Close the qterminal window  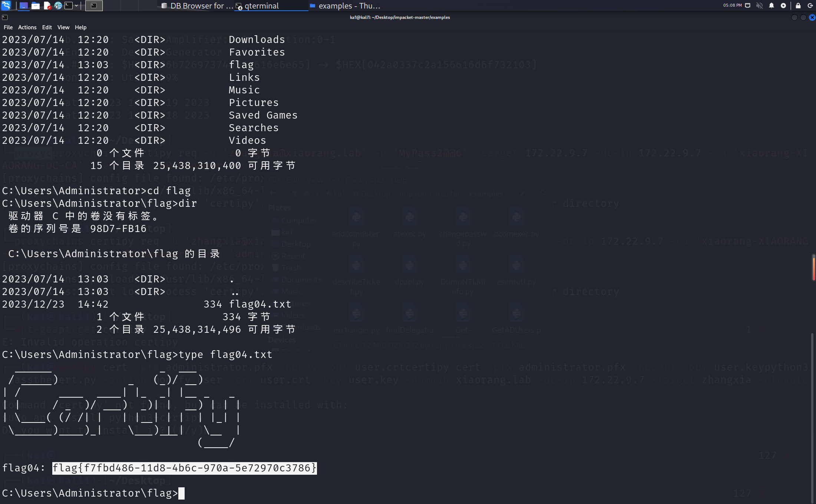click(x=812, y=17)
